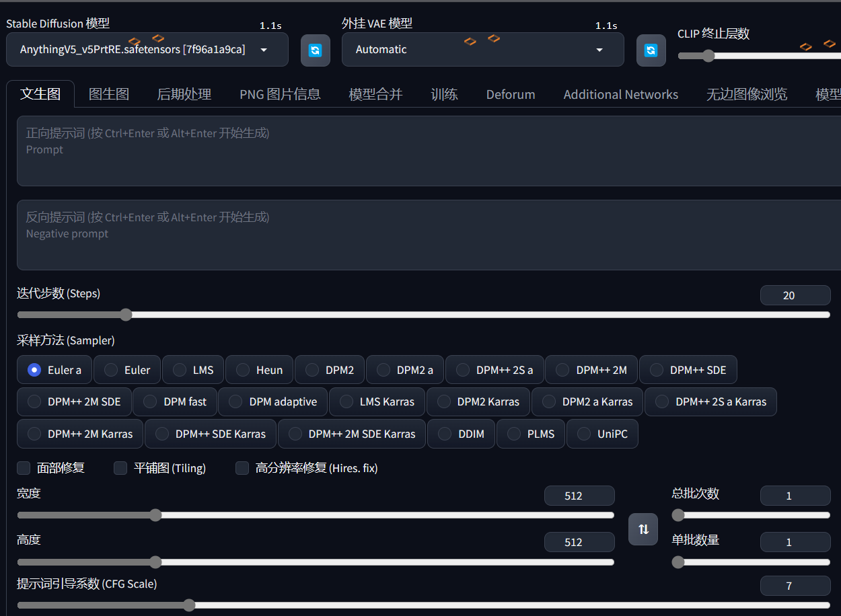Select the "Euler a" sampler
Screen dimensions: 841x616
[54, 370]
